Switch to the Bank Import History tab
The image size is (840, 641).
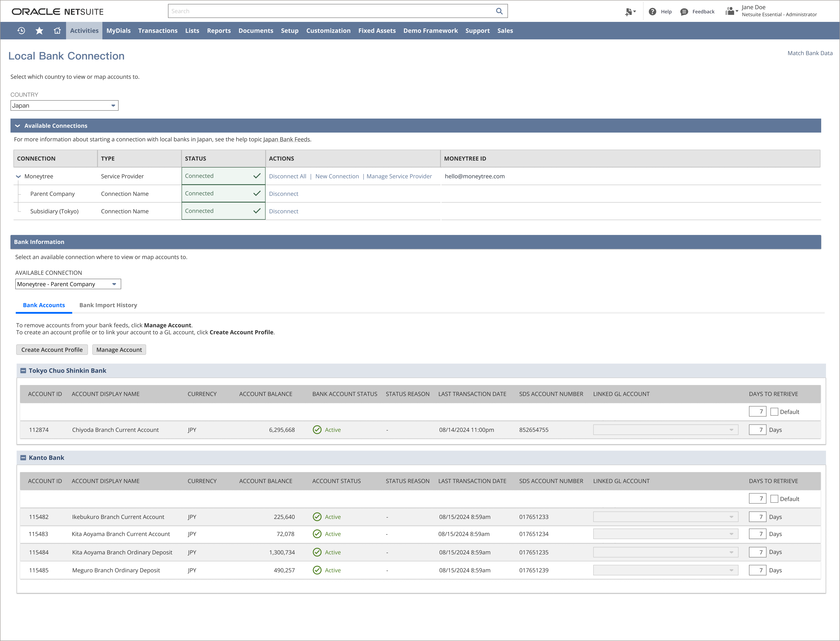pos(108,305)
